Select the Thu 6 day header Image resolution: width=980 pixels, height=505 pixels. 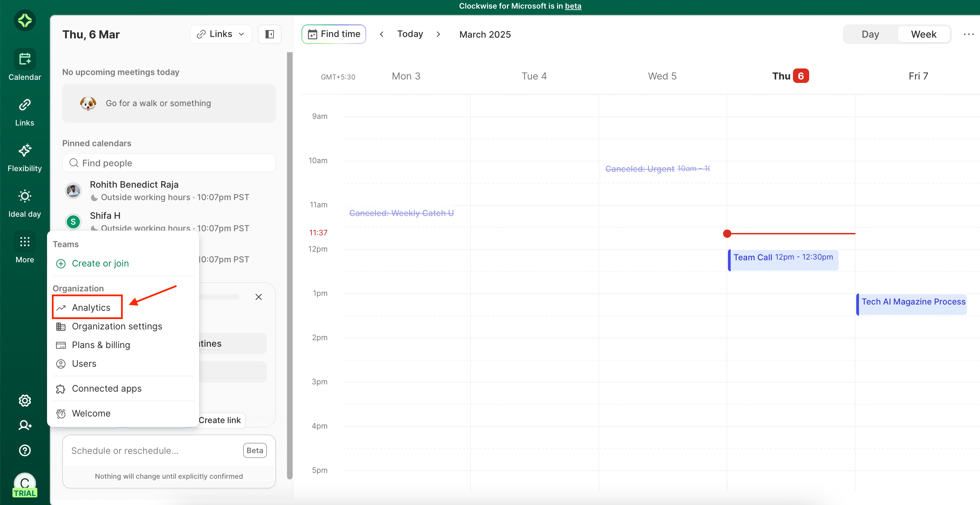pyautogui.click(x=791, y=76)
